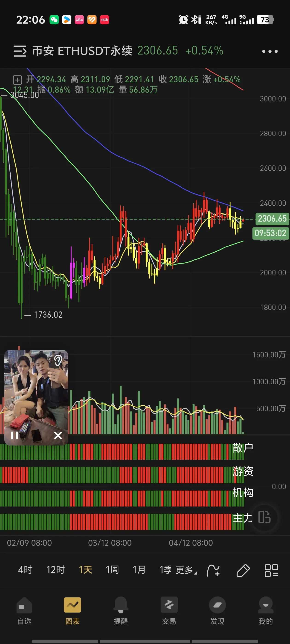Tap the 小红书 status bar notification icon

click(x=104, y=20)
